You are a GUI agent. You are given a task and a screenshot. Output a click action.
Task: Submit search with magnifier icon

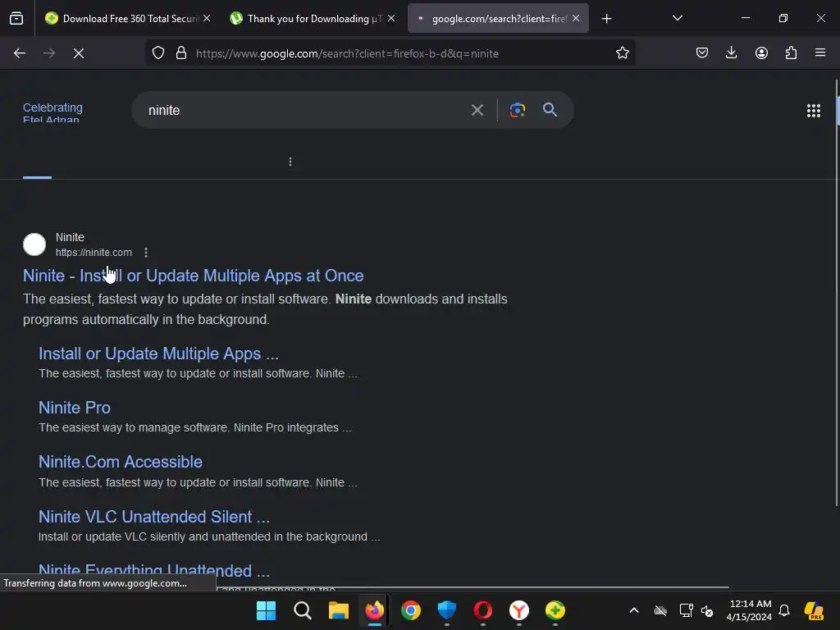(550, 110)
